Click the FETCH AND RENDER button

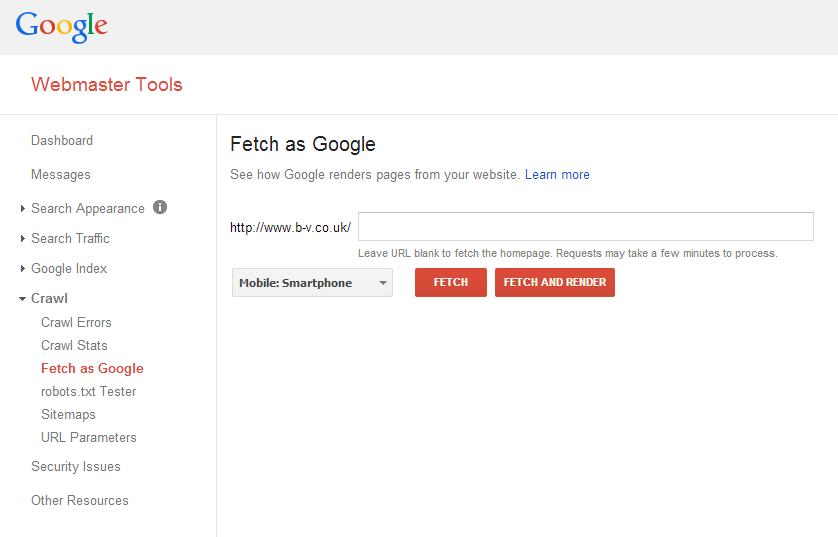click(555, 282)
